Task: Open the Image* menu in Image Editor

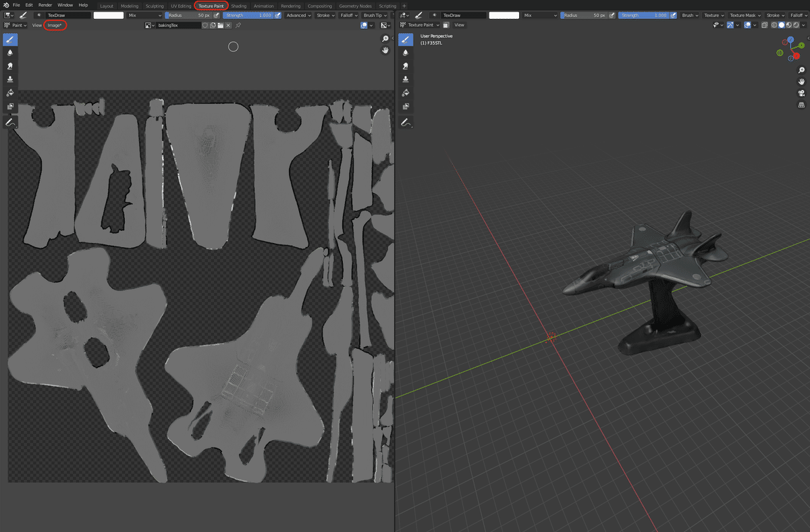Action: pyautogui.click(x=55, y=25)
